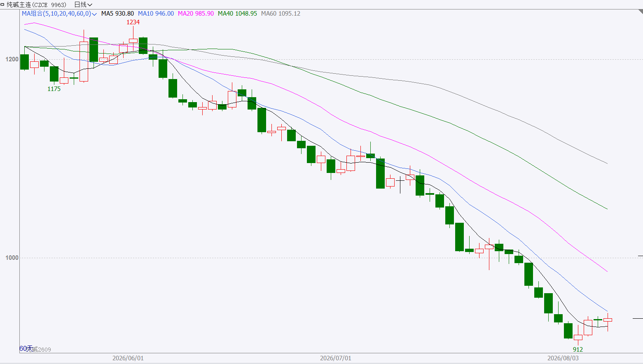Click the blue 60天 range label
Viewport: 643px width, 364px height.
26,349
